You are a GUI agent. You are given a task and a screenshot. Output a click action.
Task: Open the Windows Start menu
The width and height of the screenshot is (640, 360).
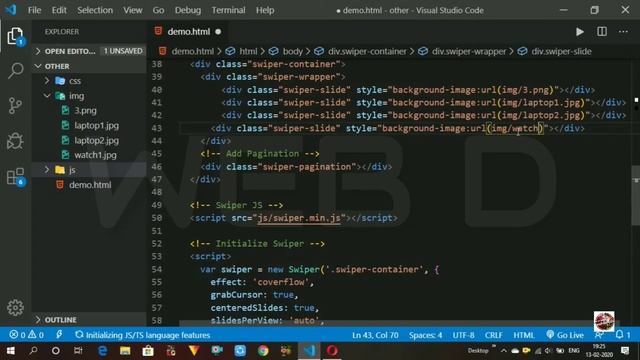pyautogui.click(x=11, y=351)
